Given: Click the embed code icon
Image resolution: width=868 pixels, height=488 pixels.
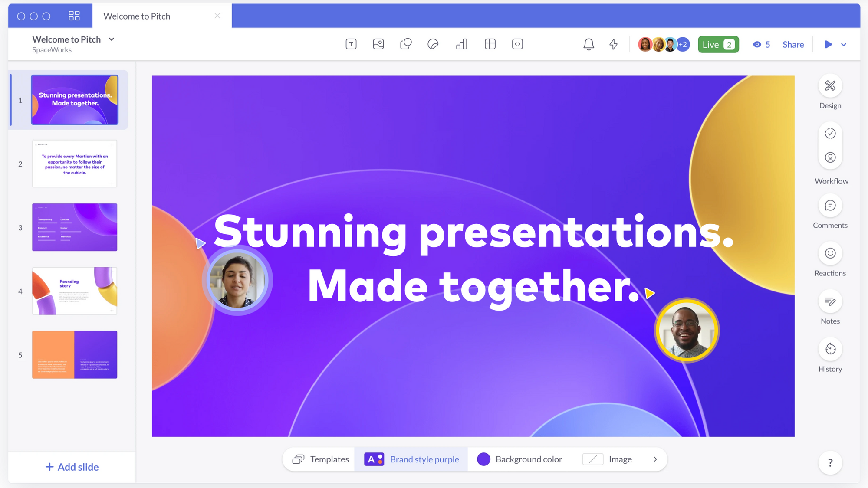Looking at the screenshot, I should point(517,44).
